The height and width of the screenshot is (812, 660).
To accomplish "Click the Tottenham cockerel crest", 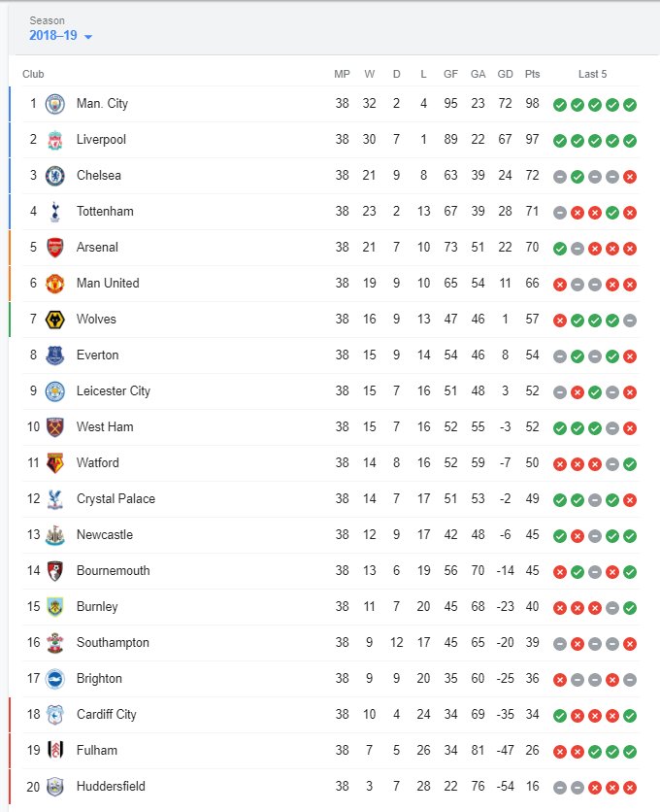I will (54, 212).
